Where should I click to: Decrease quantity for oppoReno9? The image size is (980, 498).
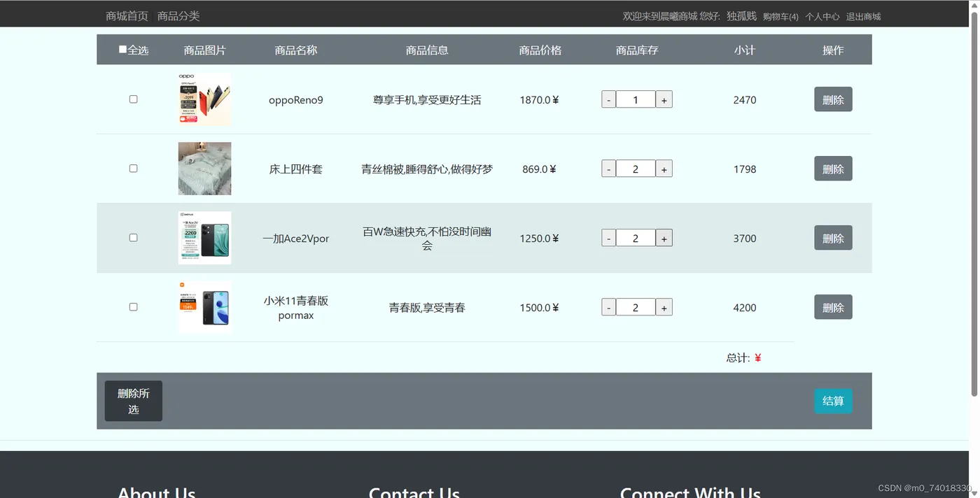pos(608,99)
